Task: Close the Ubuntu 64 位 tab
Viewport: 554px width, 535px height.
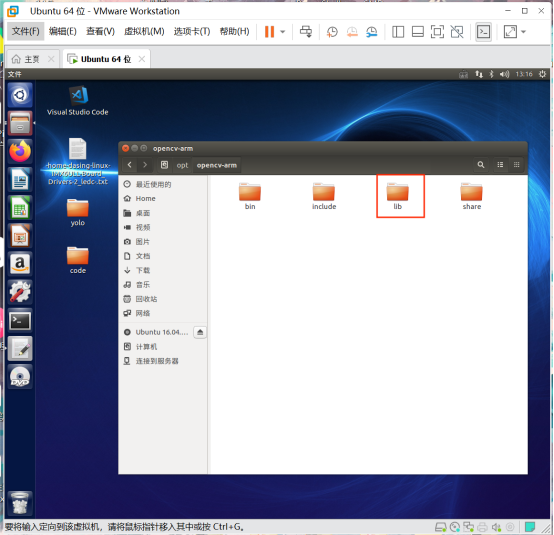Action: pyautogui.click(x=142, y=59)
